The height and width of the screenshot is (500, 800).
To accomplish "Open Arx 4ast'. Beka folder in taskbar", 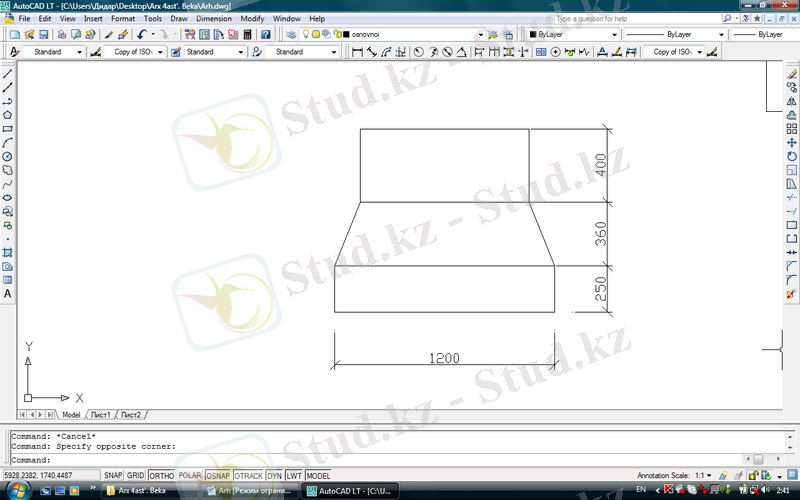I will [142, 491].
